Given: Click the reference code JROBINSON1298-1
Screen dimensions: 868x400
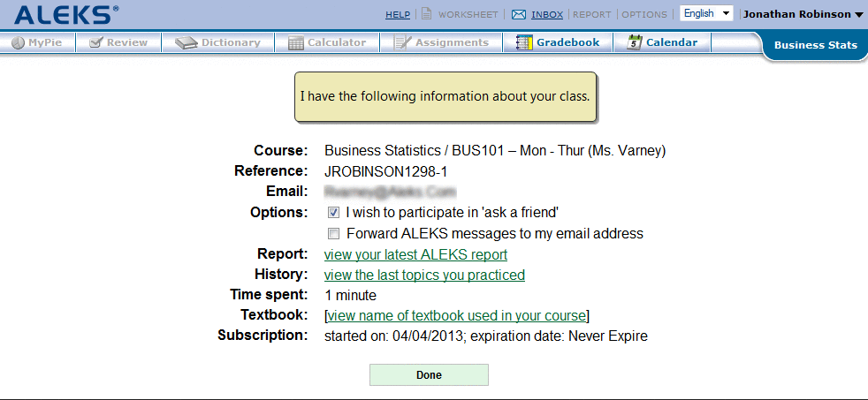Looking at the screenshot, I should [386, 172].
